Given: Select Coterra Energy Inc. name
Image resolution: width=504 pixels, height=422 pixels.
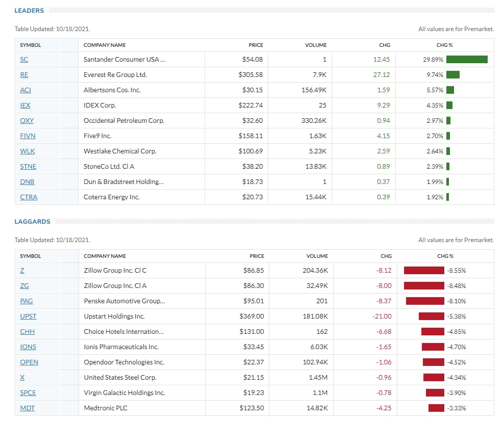Looking at the screenshot, I should [x=112, y=197].
